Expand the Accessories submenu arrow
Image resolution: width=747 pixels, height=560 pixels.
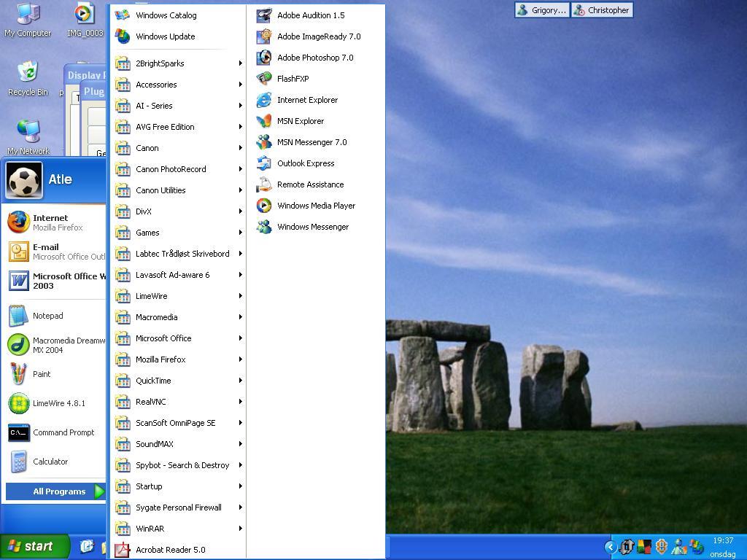pos(241,85)
